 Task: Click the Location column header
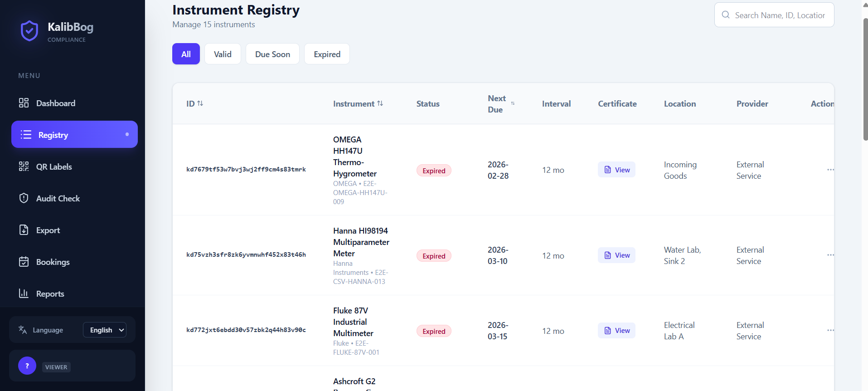(x=680, y=104)
